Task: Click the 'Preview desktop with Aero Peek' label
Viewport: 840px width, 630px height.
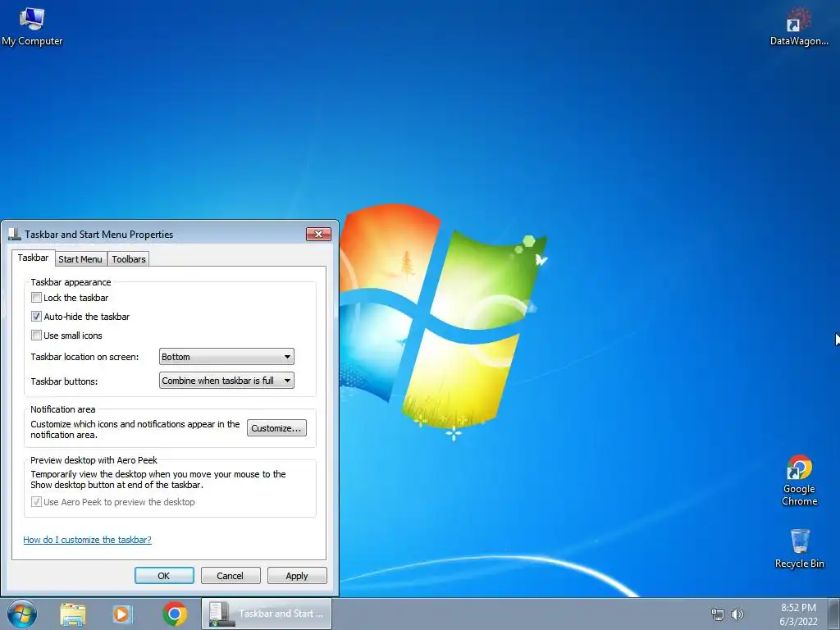Action: pyautogui.click(x=94, y=460)
